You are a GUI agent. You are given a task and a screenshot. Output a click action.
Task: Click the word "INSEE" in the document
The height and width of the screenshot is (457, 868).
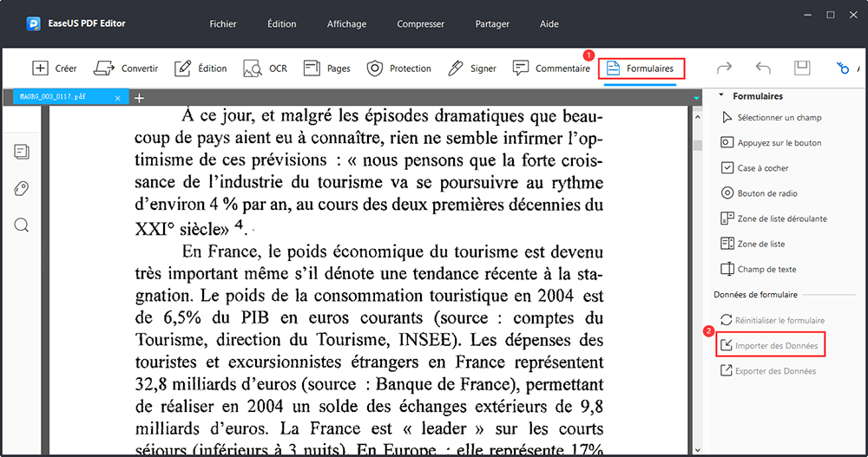[x=424, y=339]
